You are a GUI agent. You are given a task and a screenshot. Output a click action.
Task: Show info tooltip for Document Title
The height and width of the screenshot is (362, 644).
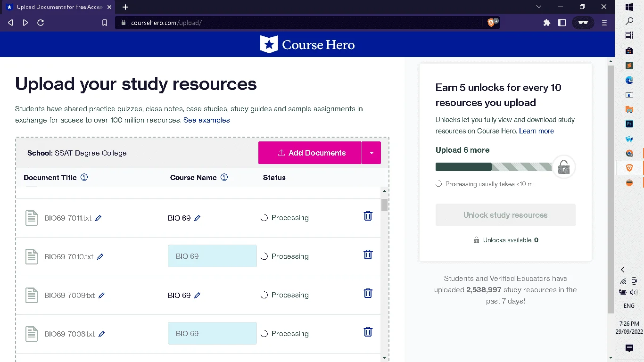pyautogui.click(x=84, y=178)
